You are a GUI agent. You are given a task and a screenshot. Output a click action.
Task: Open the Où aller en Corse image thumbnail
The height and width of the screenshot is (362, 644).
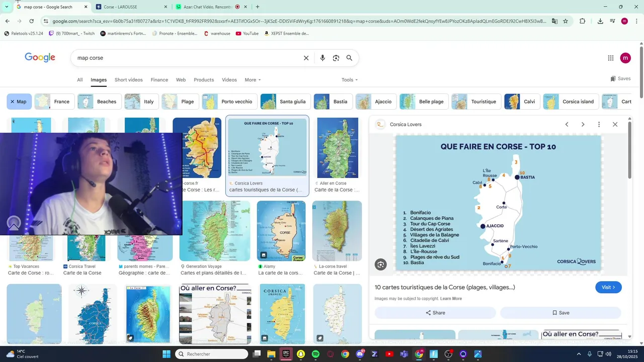click(215, 314)
